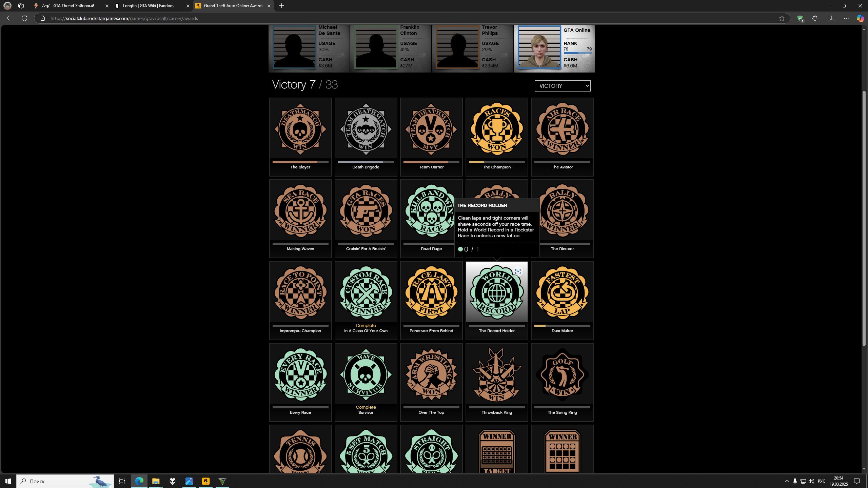Click the Dust Maker progress bar
This screenshot has height=488, width=868.
point(562,326)
